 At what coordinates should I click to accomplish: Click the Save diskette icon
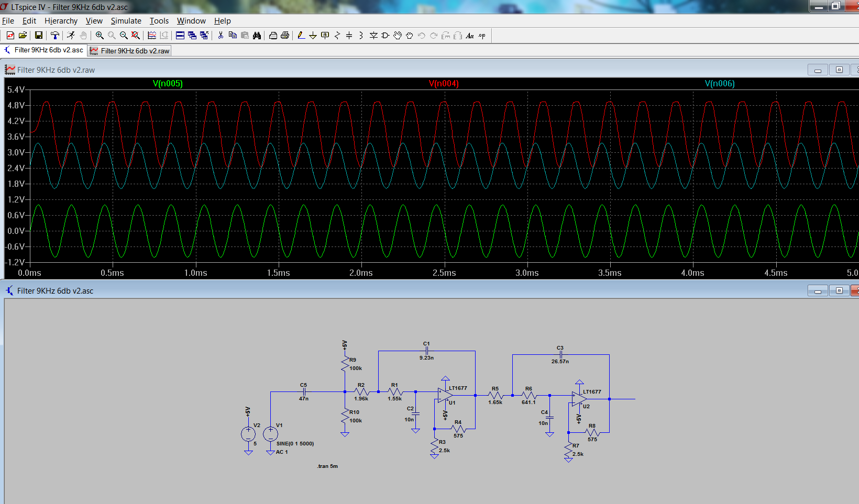39,36
